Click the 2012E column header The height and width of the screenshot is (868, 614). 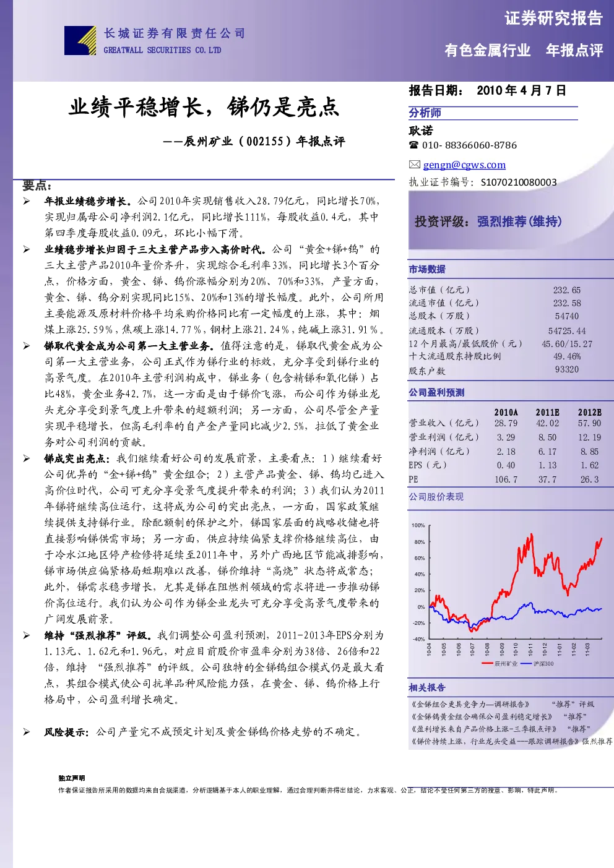590,412
